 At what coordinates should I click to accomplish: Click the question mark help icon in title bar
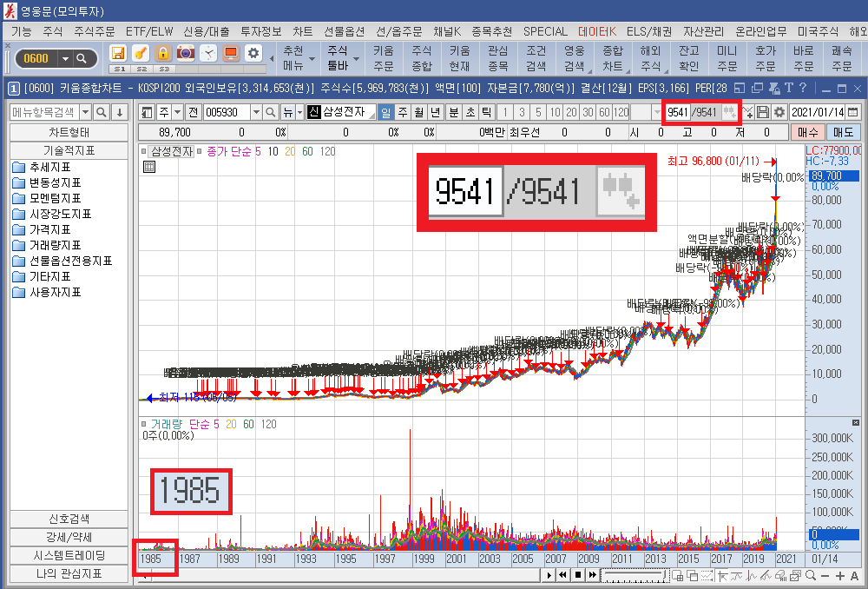coord(803,88)
